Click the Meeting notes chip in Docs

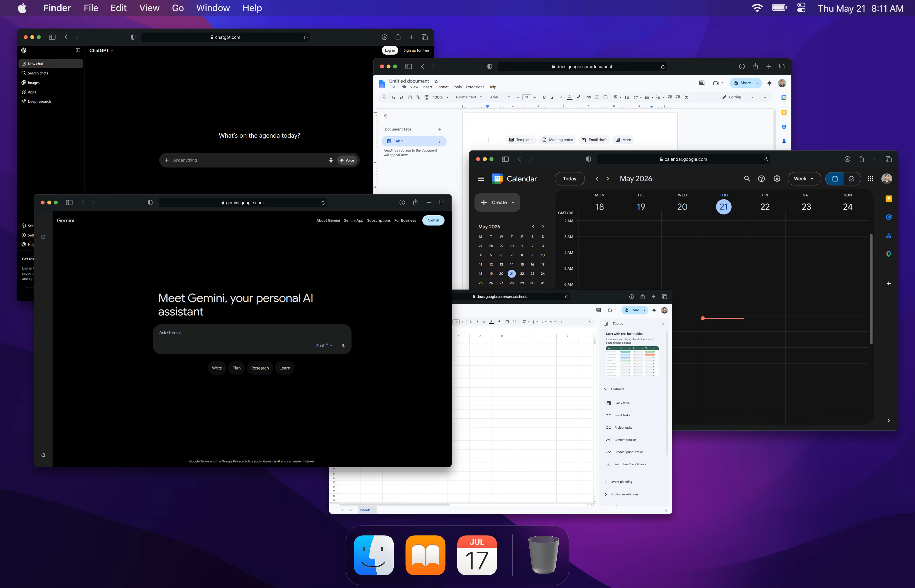pos(557,140)
